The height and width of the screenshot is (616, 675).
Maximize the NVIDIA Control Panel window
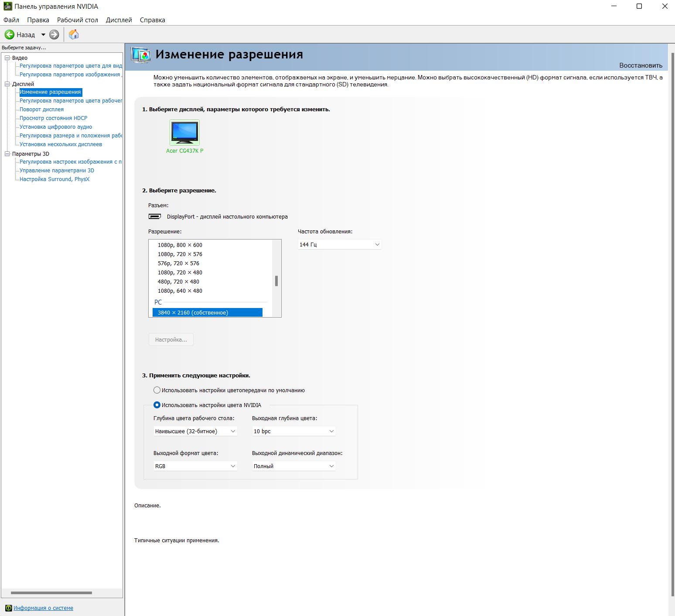pos(639,6)
